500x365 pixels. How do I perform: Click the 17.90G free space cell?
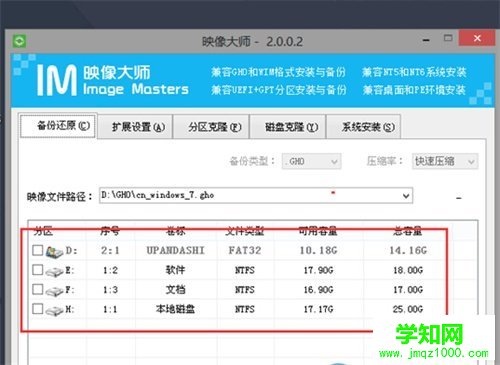coord(318,270)
